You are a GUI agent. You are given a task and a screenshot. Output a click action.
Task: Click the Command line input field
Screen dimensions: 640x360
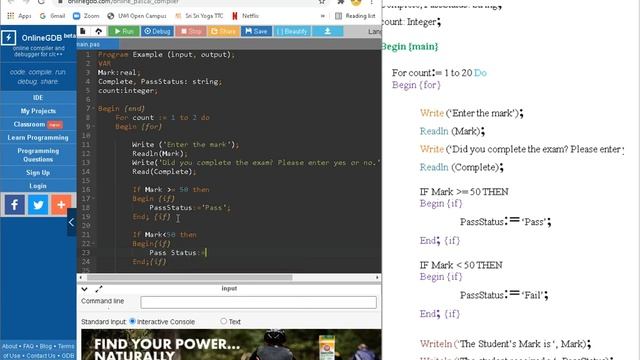(x=258, y=302)
